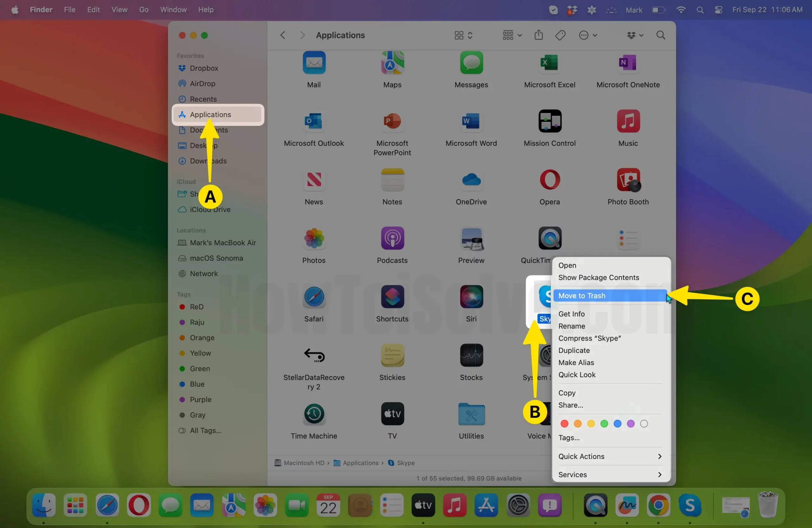Image resolution: width=812 pixels, height=528 pixels.
Task: Expand Services submenu
Action: coord(610,474)
